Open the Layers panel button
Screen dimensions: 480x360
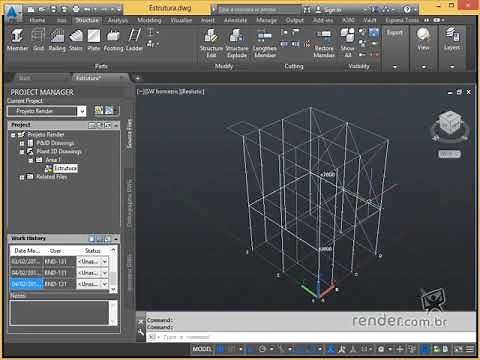click(452, 40)
